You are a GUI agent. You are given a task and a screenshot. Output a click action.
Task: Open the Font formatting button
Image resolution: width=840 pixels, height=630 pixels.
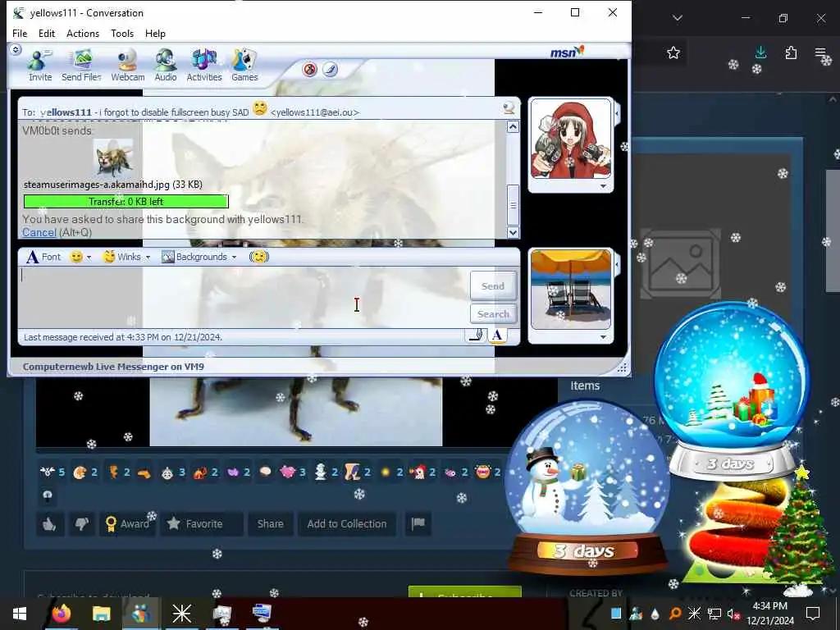[x=44, y=257]
